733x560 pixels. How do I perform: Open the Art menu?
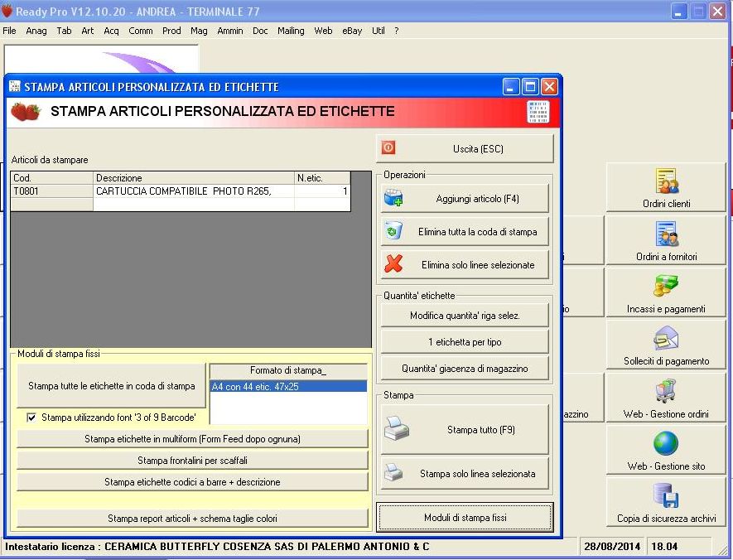coord(88,31)
